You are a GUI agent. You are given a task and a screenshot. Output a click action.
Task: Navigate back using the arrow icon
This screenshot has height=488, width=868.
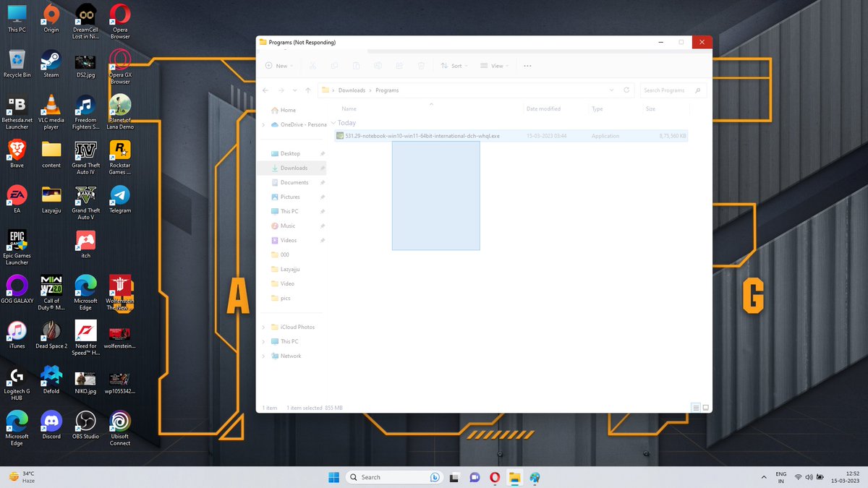[x=265, y=90]
